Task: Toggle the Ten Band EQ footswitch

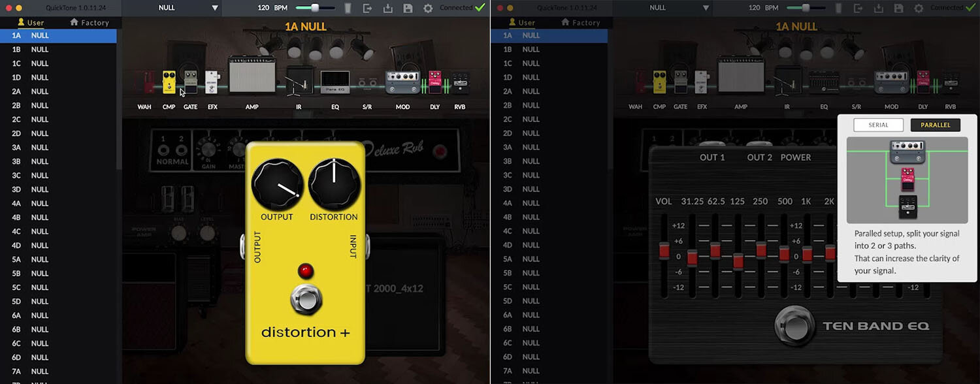Action: pos(794,326)
